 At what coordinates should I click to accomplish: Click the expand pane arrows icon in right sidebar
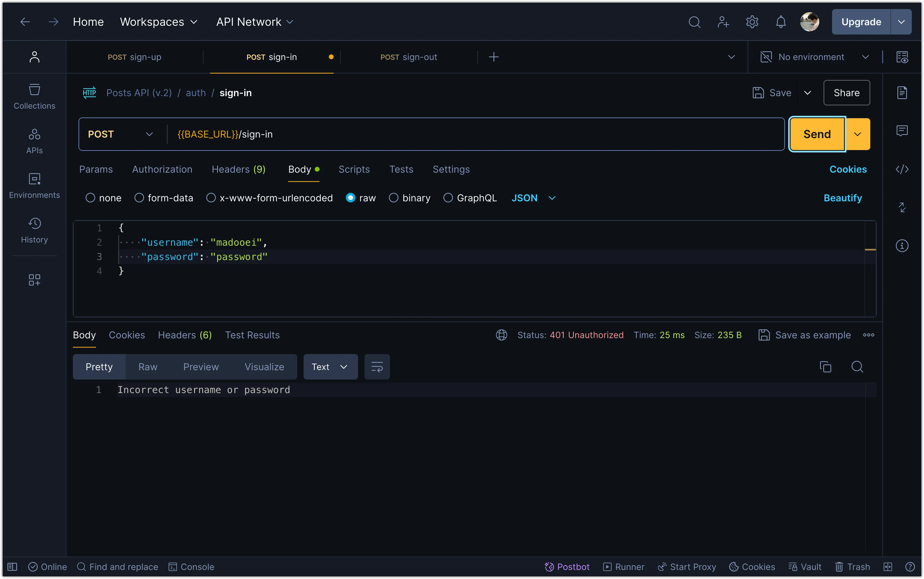pos(902,207)
